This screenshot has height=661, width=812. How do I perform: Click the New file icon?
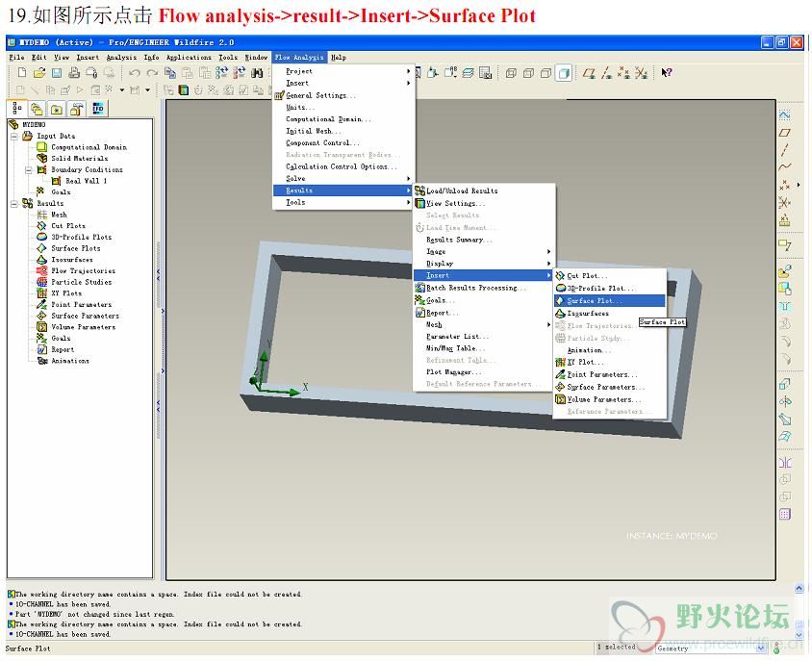tap(22, 72)
